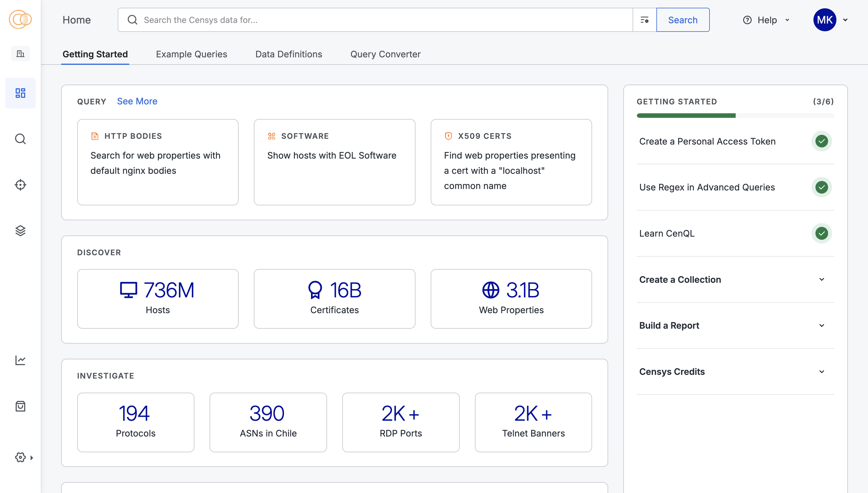Click the Personal Access Token green checkmark
Screen dimensions: 868x493
[821, 141]
